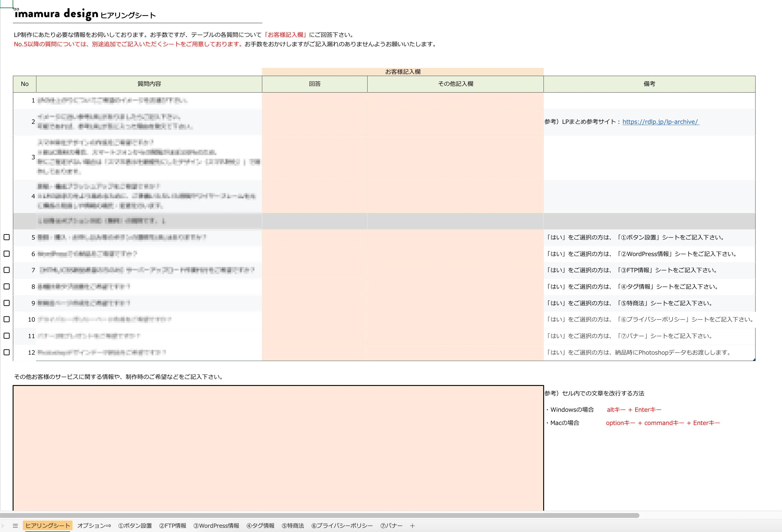Click the その他記入欄 cell for question No. 9
This screenshot has width=782, height=532.
point(455,303)
